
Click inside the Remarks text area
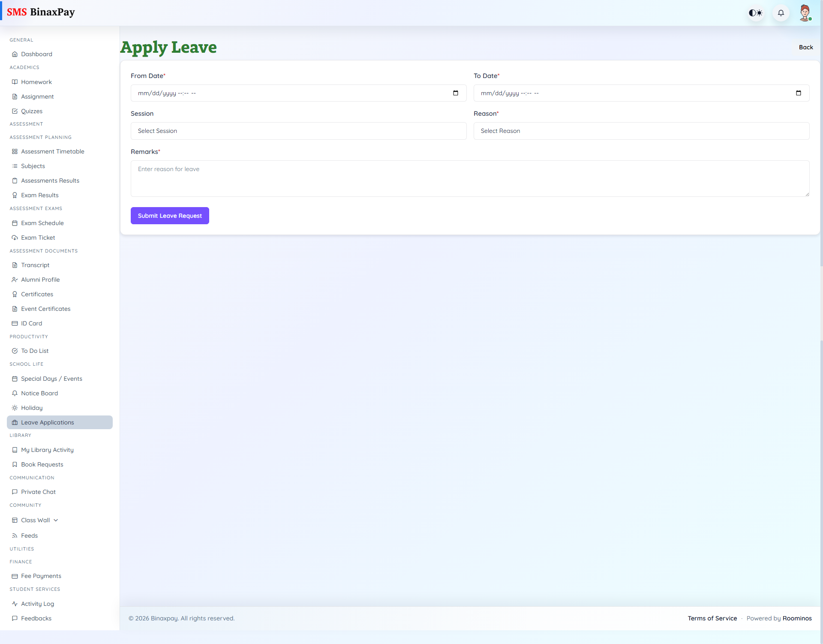pyautogui.click(x=470, y=178)
